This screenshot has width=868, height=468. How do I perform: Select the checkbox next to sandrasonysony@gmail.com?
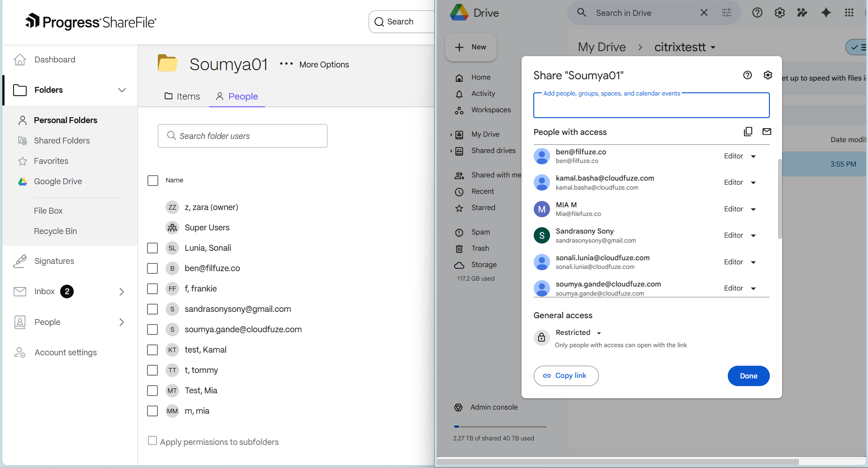[152, 309]
